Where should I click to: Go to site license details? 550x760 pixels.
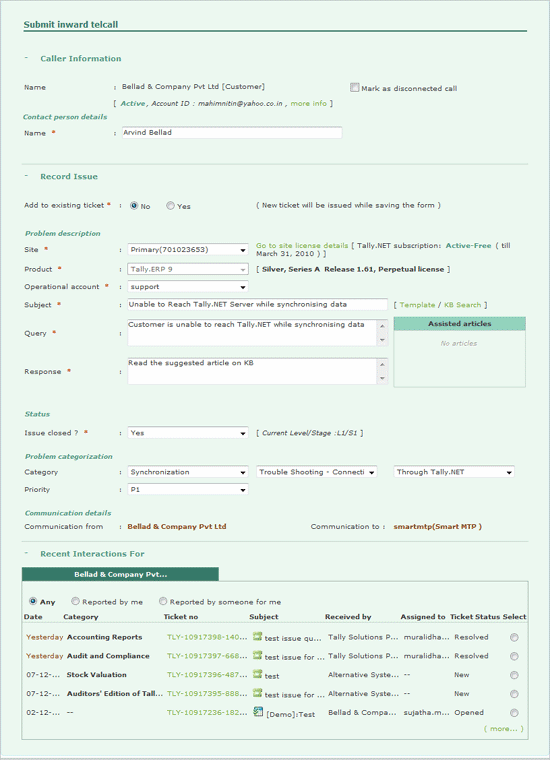point(302,246)
